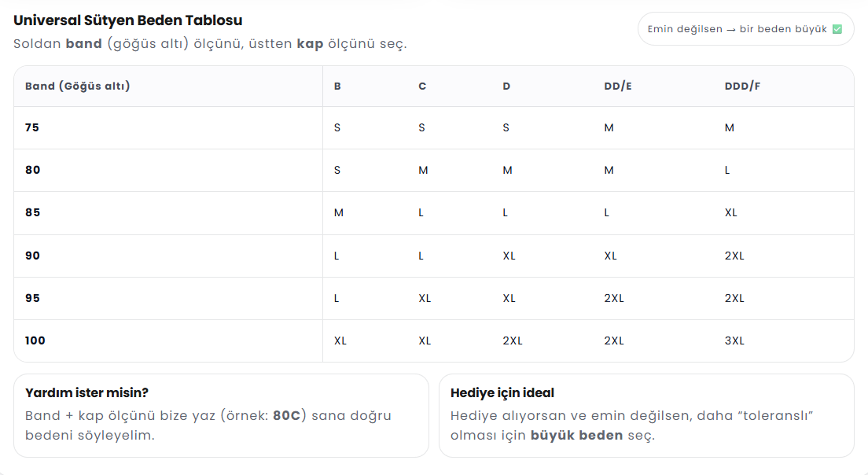Click the 'Emin değilsen → bir beden büyük' badge

click(x=745, y=29)
